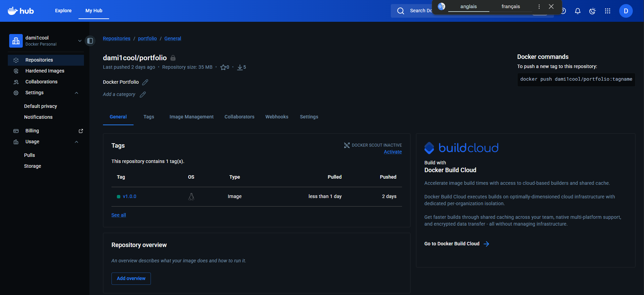Select Repositories in the sidebar
This screenshot has width=644, height=295.
pyautogui.click(x=46, y=60)
